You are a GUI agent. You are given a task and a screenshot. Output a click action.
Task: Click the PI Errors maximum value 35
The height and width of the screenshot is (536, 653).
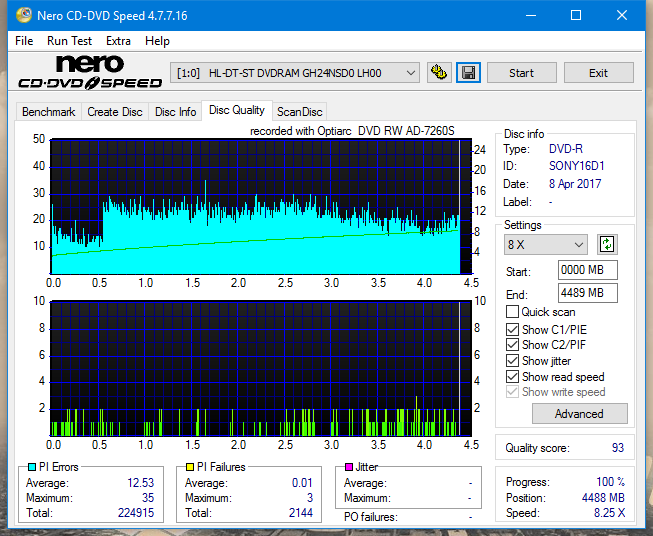tap(148, 497)
